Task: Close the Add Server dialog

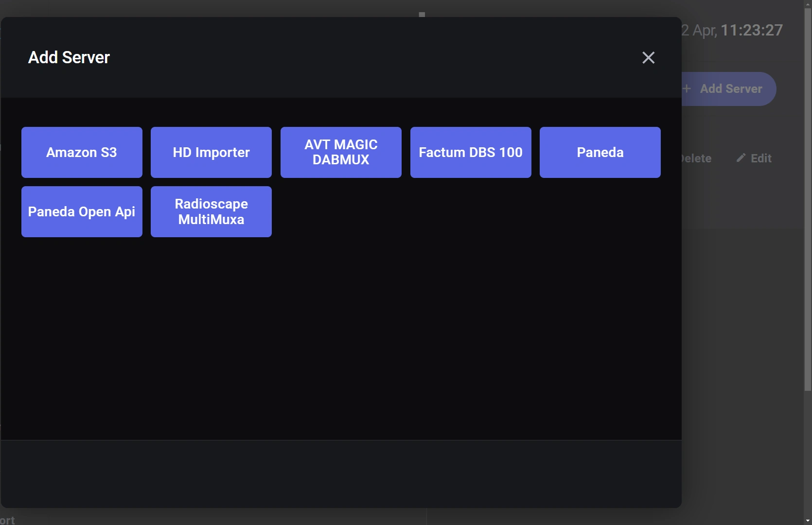Action: pyautogui.click(x=648, y=57)
